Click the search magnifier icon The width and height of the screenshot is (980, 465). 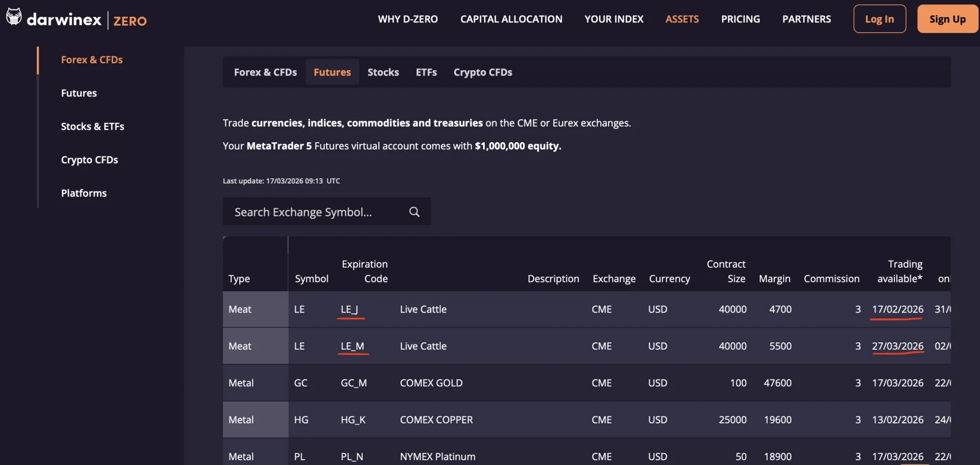414,212
